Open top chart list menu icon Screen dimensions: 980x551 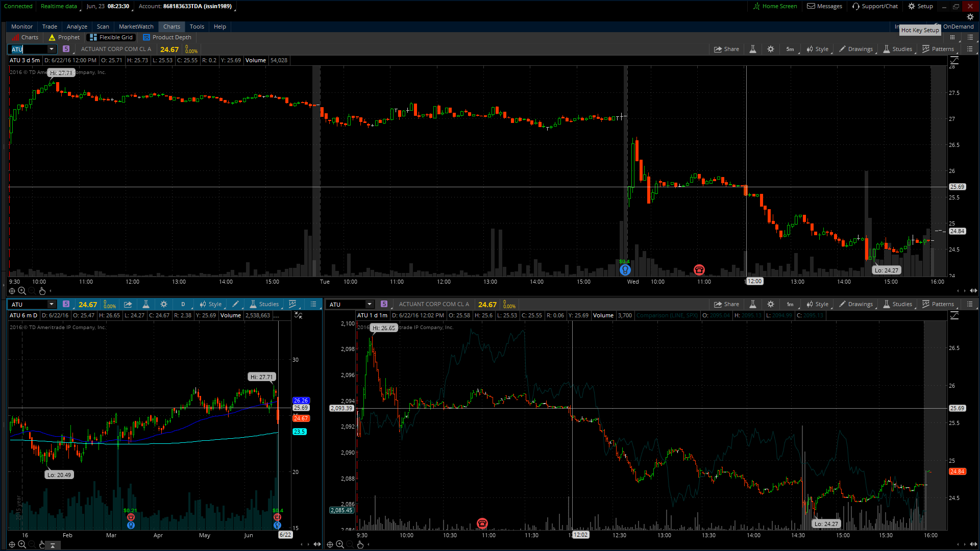970,49
